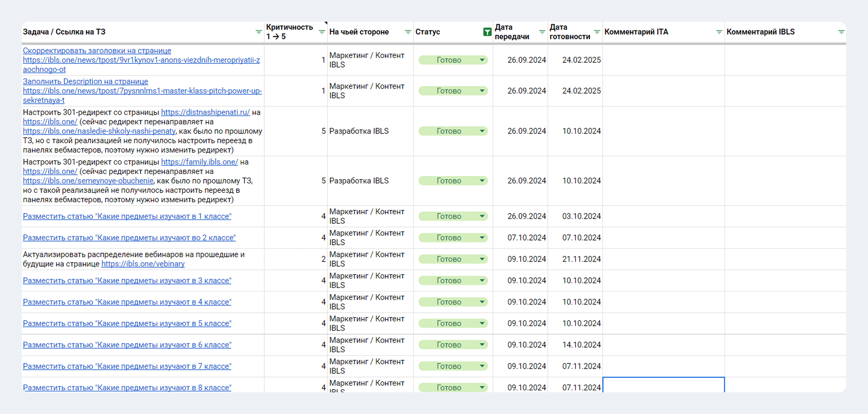868x414 pixels.
Task: Open link Скорректировать заголовки на странице
Action: [x=97, y=51]
